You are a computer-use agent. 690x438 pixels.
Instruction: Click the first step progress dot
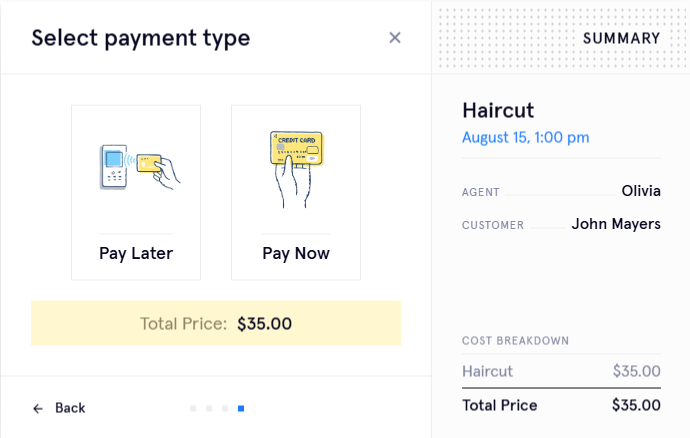(193, 408)
